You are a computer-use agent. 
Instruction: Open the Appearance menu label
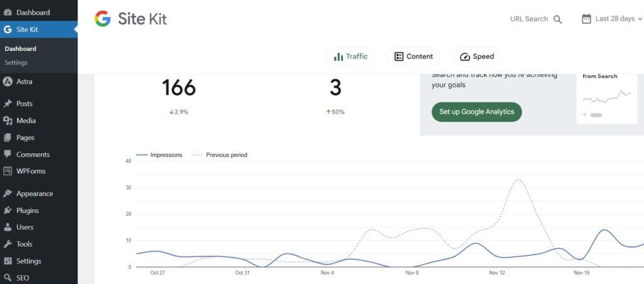tap(35, 194)
